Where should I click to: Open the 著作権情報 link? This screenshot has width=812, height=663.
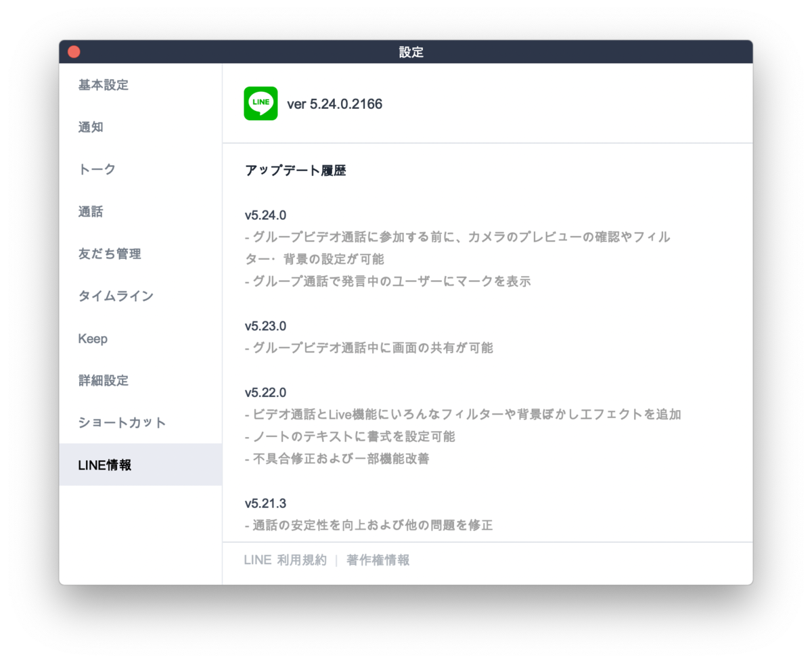378,560
